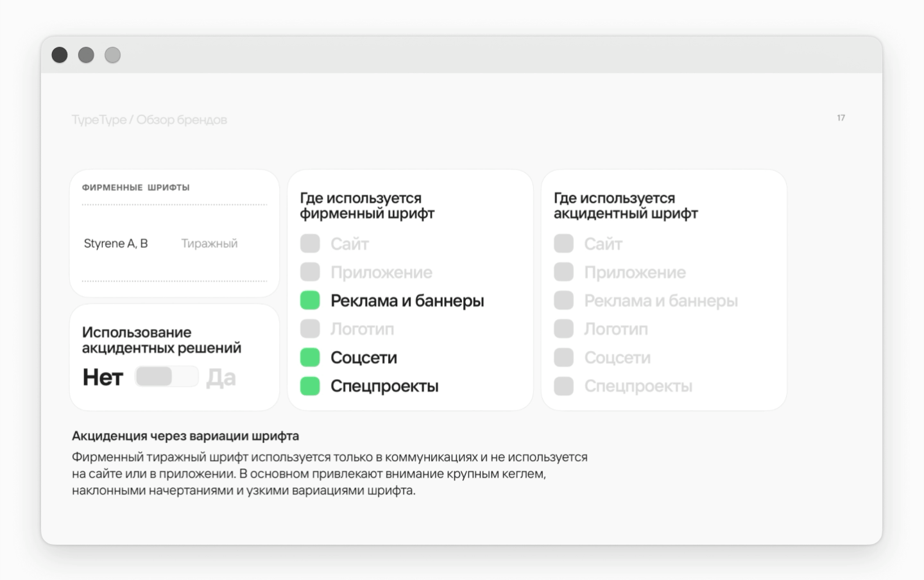Enable Спецпроекты for акцидентный шрифт
The image size is (924, 580).
(563, 386)
